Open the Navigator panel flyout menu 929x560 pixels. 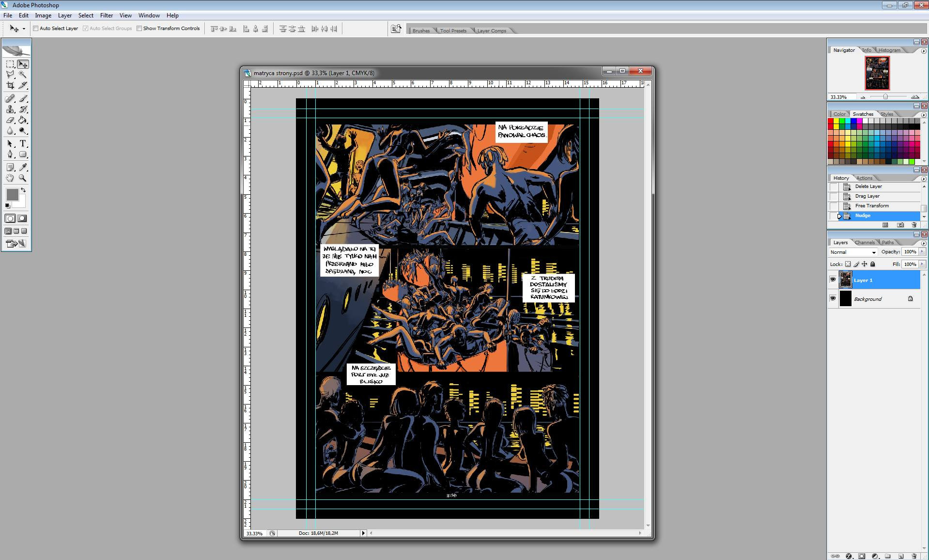pos(923,51)
